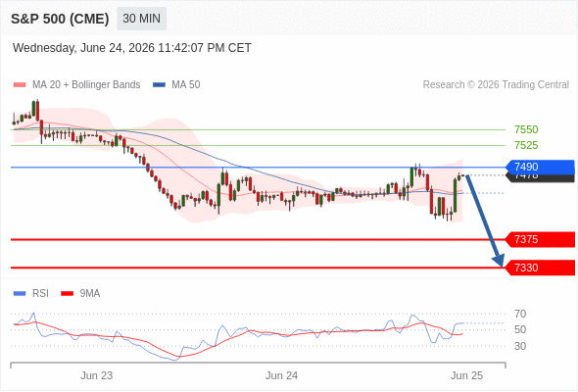This screenshot has height=392, width=578.
Task: Click the S&P 500 (CME) title
Action: click(x=60, y=19)
